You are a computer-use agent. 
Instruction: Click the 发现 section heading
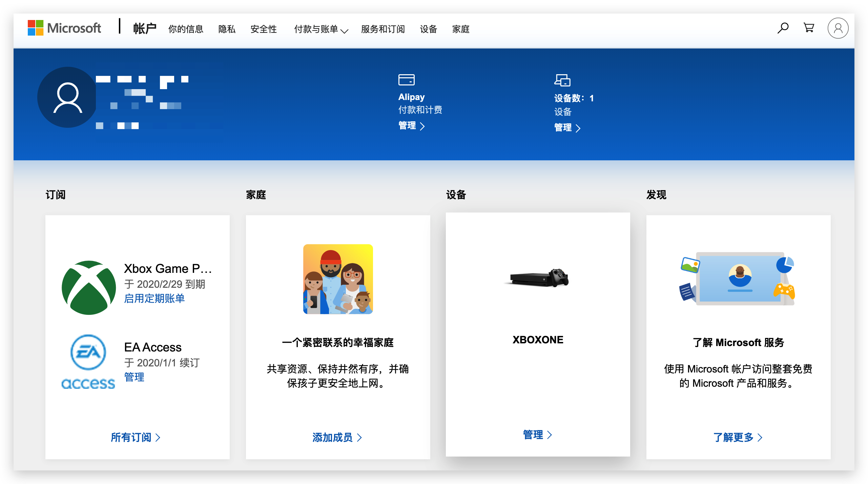pos(656,195)
